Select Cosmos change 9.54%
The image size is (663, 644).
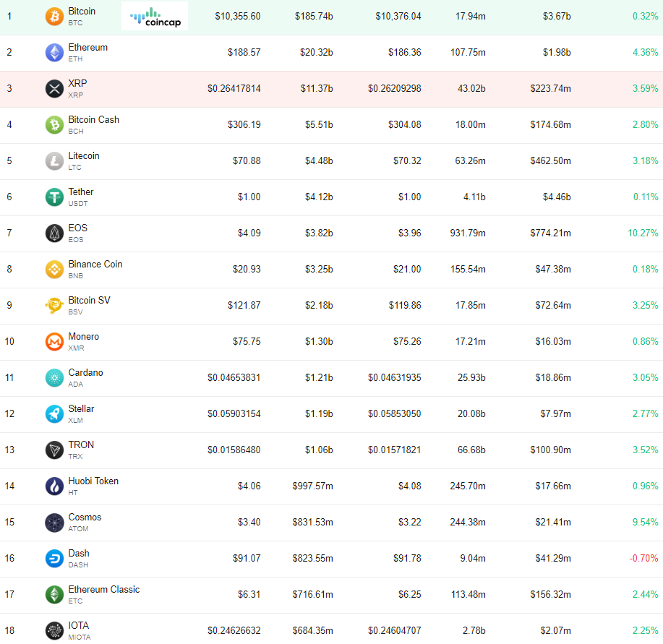645,523
